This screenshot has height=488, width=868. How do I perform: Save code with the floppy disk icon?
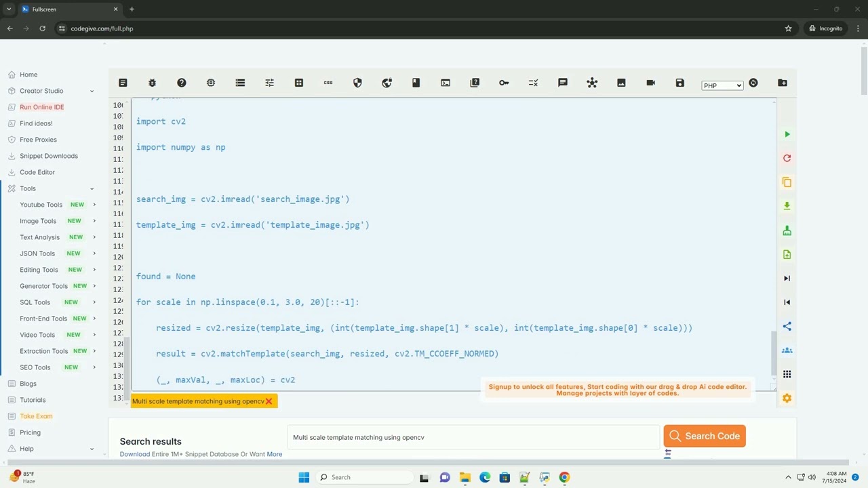pyautogui.click(x=680, y=83)
